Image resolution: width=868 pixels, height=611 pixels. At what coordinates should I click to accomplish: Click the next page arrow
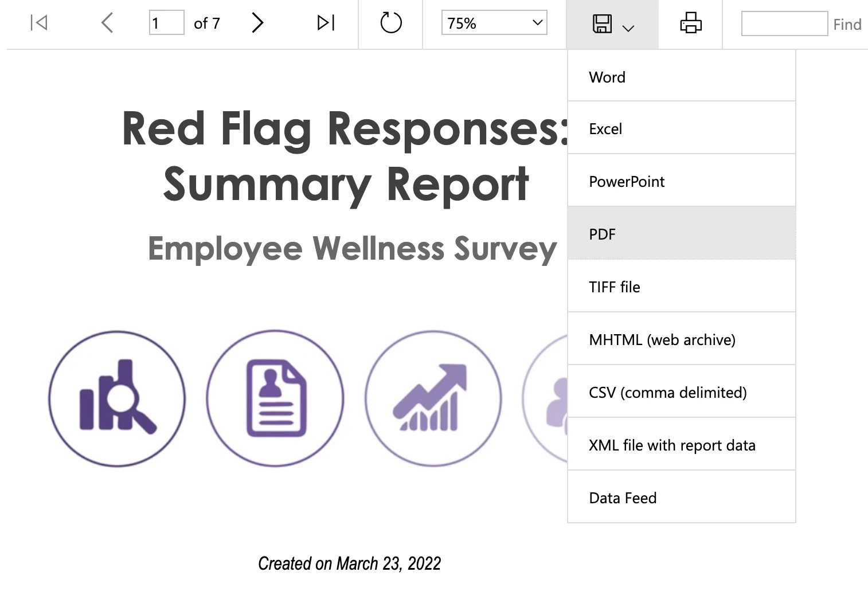tap(257, 23)
